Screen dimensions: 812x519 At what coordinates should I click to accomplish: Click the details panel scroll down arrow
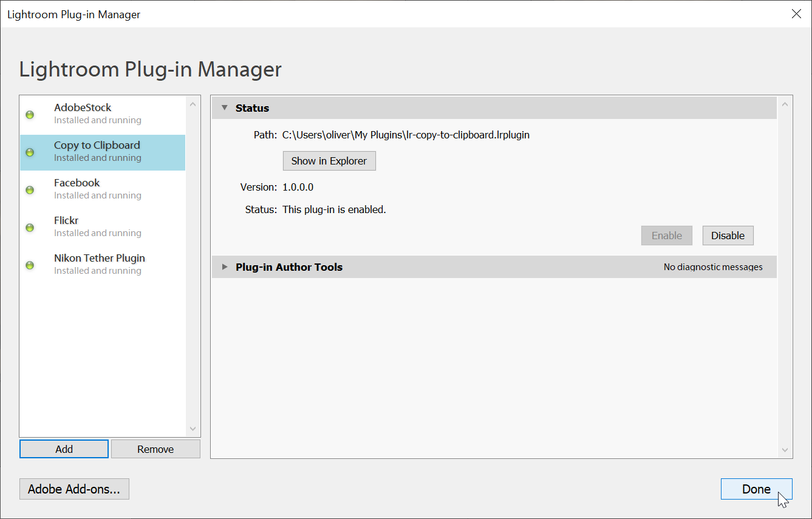tap(785, 450)
